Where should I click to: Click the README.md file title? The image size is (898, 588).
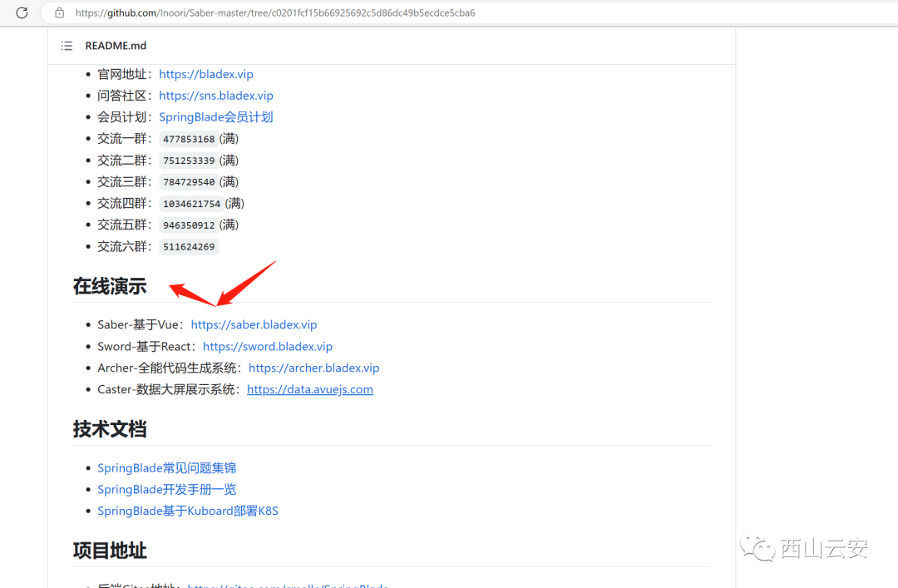(116, 46)
